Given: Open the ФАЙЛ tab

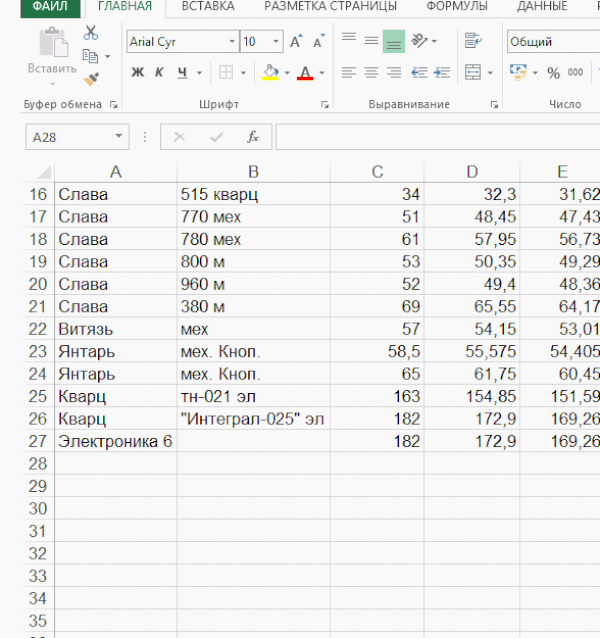Looking at the screenshot, I should click(x=50, y=7).
